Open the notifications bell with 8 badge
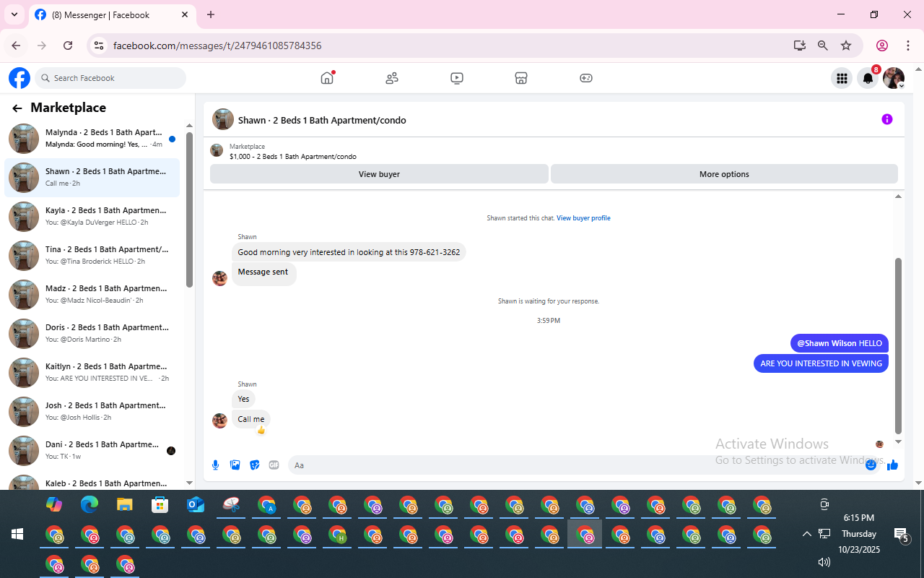Viewport: 924px width, 578px height. (x=868, y=79)
